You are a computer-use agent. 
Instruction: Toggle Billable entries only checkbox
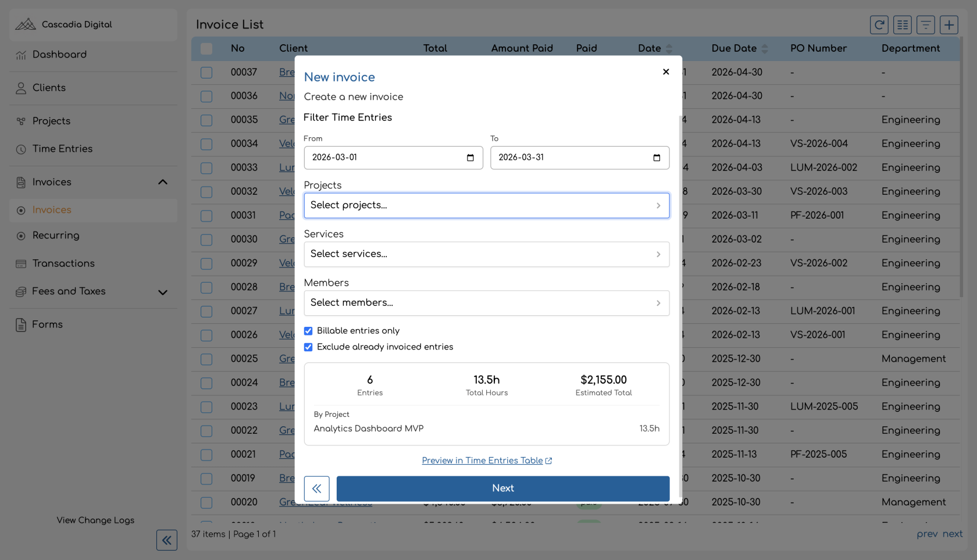[308, 331]
